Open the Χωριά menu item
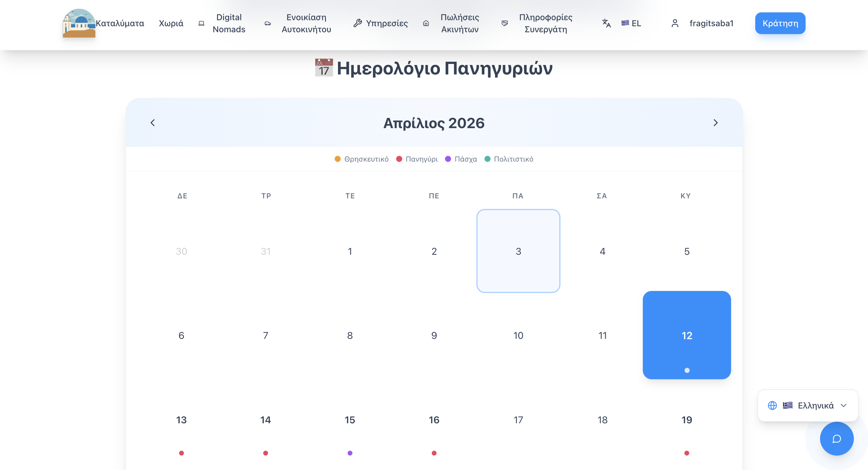Viewport: 868px width, 470px height. point(171,23)
